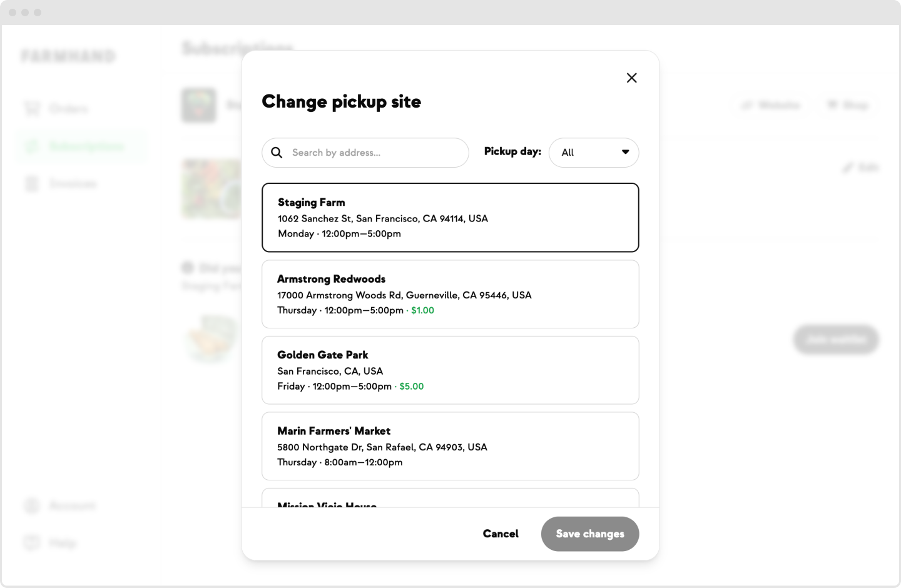The height and width of the screenshot is (588, 901).
Task: Select the Staging Farm pickup site
Action: 450,218
